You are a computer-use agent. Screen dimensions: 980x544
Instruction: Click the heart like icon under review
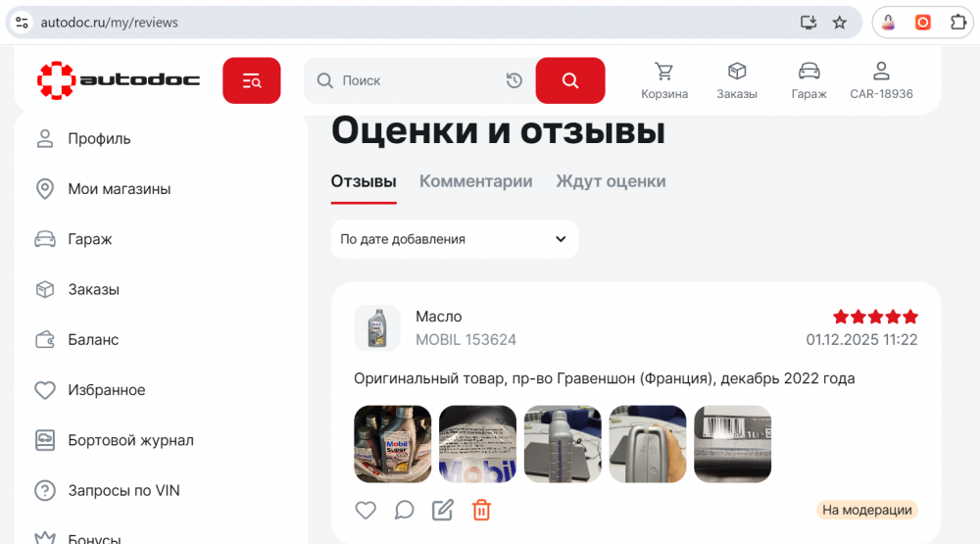pos(366,511)
